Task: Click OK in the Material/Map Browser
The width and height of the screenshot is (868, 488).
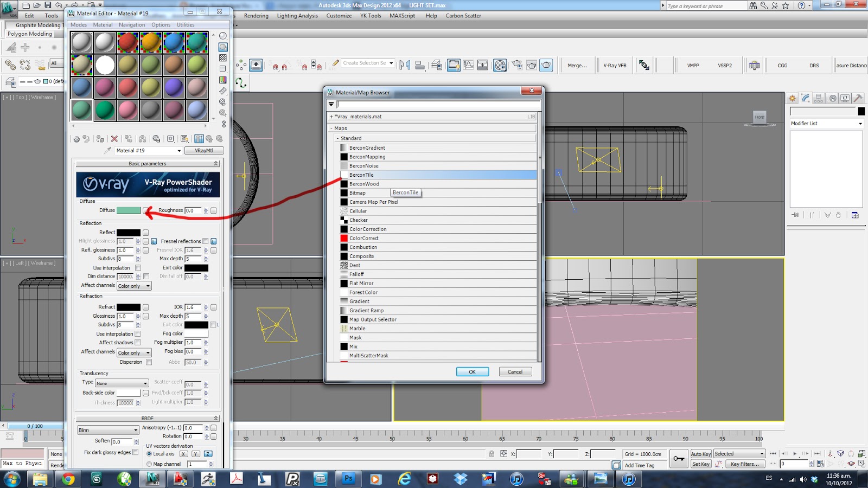Action: point(471,371)
